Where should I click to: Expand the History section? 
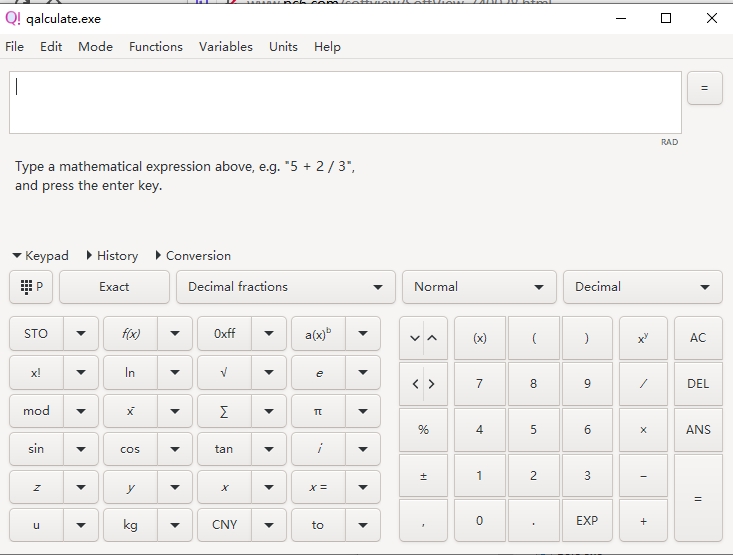[112, 256]
